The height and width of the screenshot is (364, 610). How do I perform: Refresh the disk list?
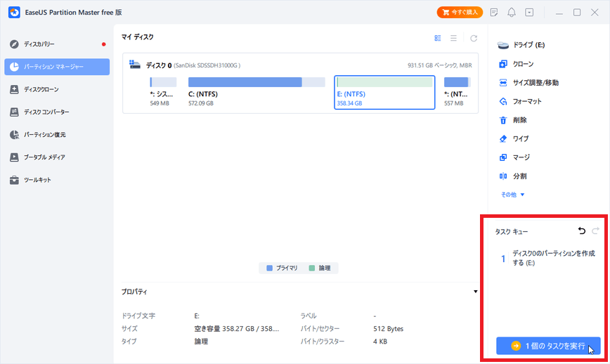[474, 38]
